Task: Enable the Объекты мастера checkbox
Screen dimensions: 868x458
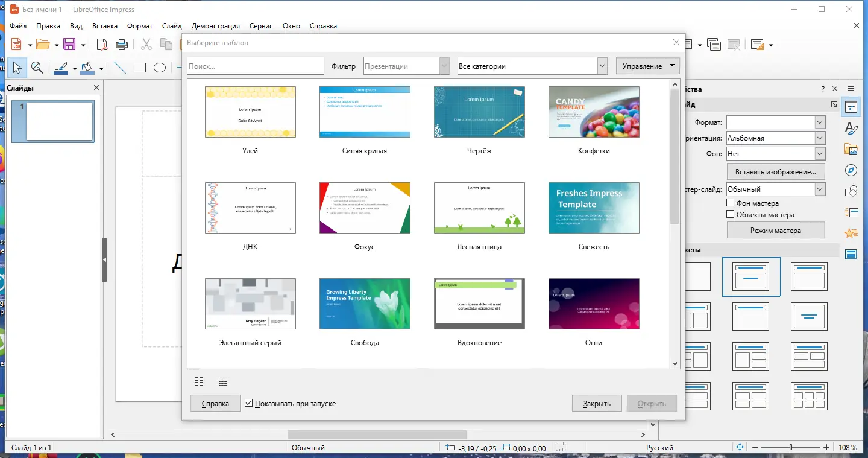Action: tap(731, 214)
